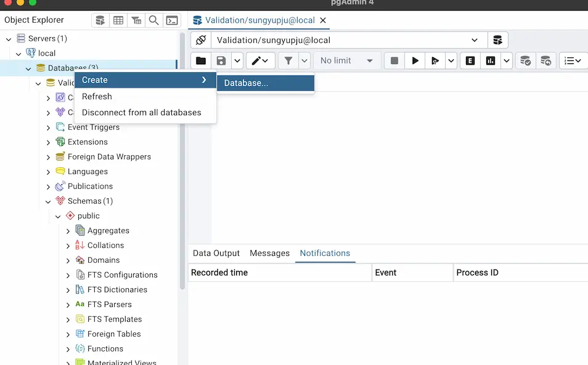This screenshot has width=588, height=365.
Task: Click Languages icon in tree
Action: point(60,171)
